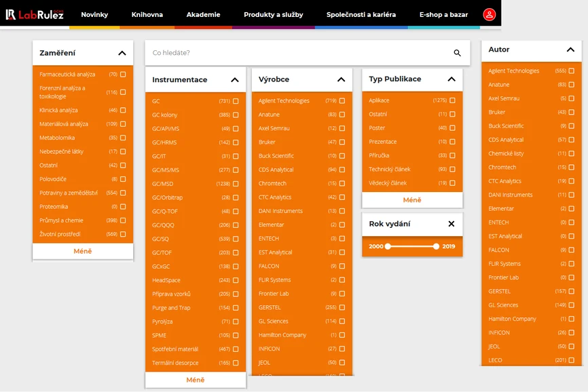Collapse the Autor filter panel

click(570, 50)
